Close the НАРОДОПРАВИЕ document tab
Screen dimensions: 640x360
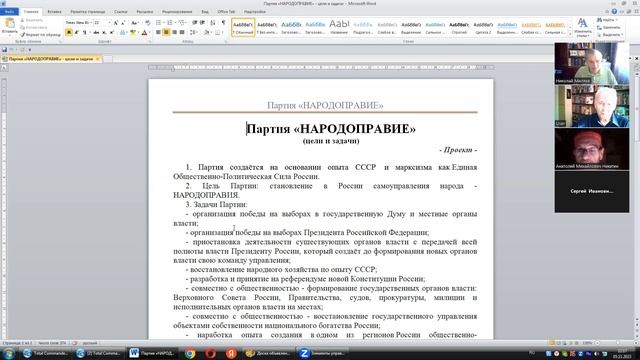[x=98, y=59]
